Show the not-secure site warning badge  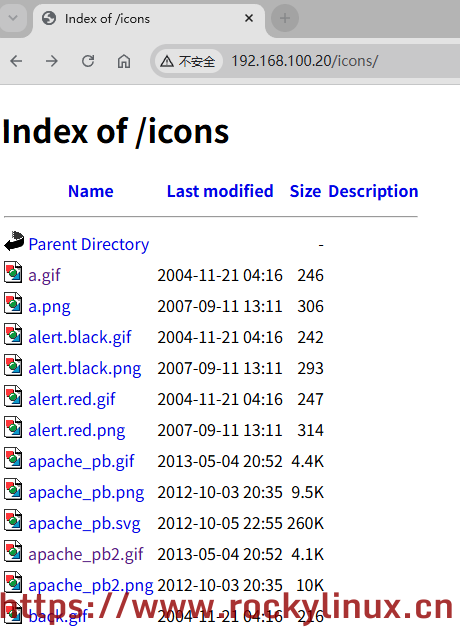(188, 61)
